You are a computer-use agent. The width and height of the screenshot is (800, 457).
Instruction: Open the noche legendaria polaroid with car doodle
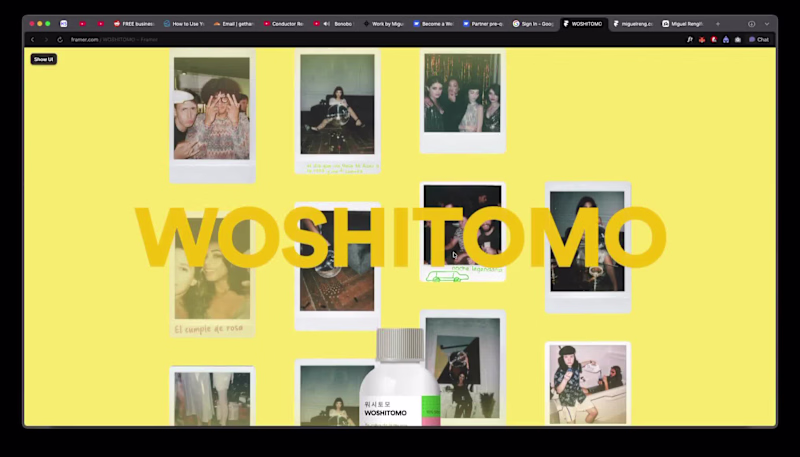[x=463, y=232]
